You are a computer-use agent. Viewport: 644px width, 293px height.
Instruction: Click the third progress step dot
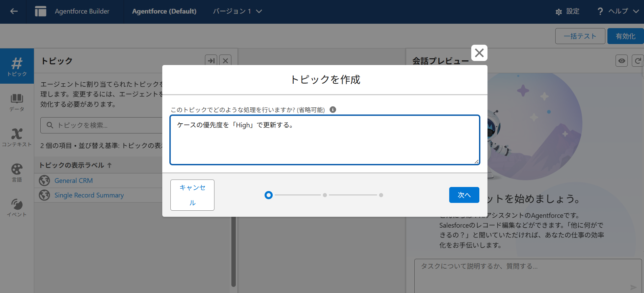click(381, 195)
